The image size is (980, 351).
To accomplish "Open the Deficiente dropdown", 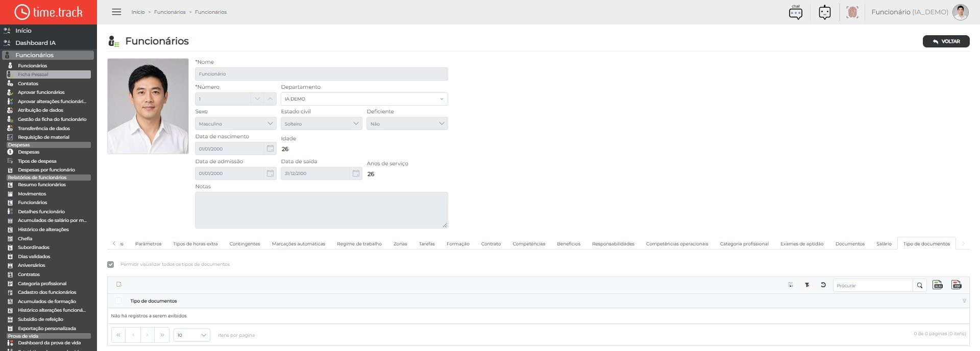I will tap(407, 123).
